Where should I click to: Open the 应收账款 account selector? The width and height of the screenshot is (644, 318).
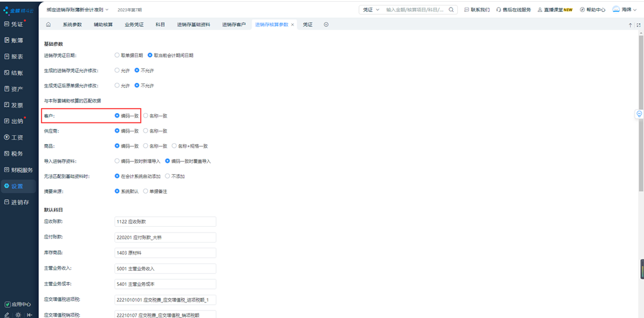click(165, 222)
